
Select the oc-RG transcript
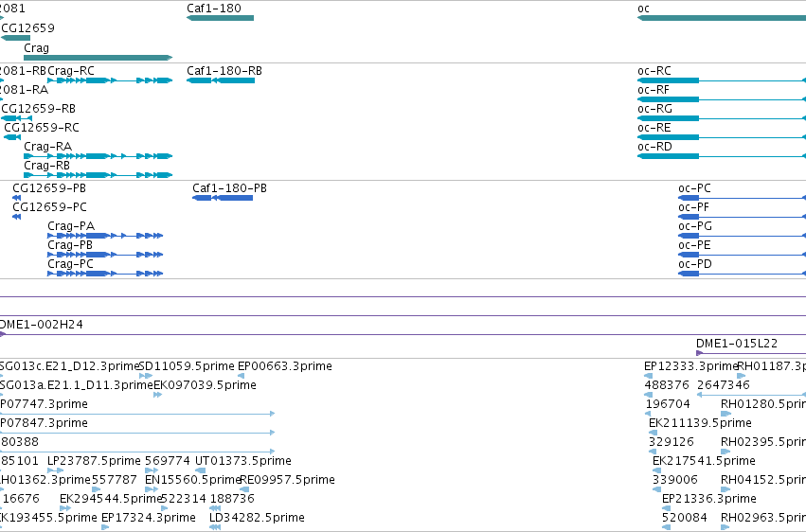click(722, 118)
